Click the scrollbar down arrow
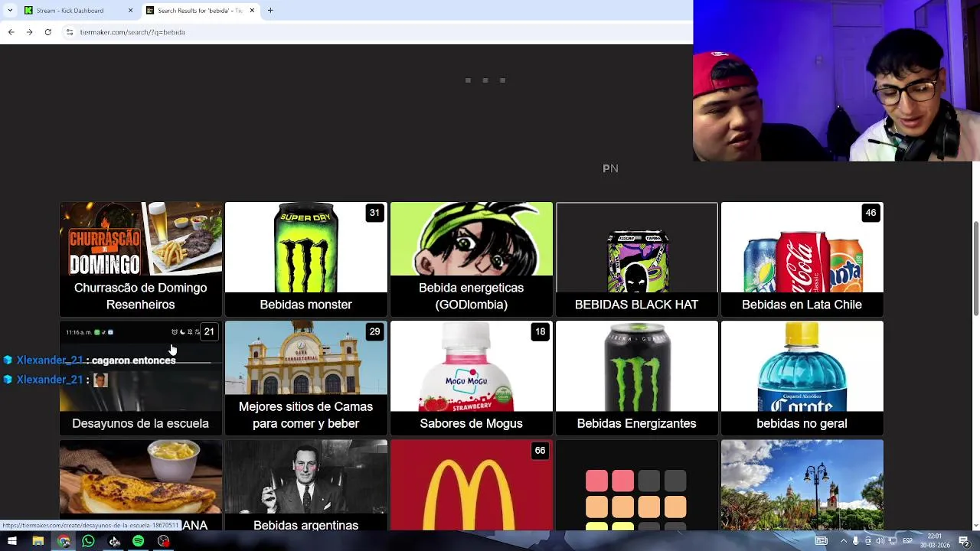Image resolution: width=980 pixels, height=551 pixels. [975, 526]
